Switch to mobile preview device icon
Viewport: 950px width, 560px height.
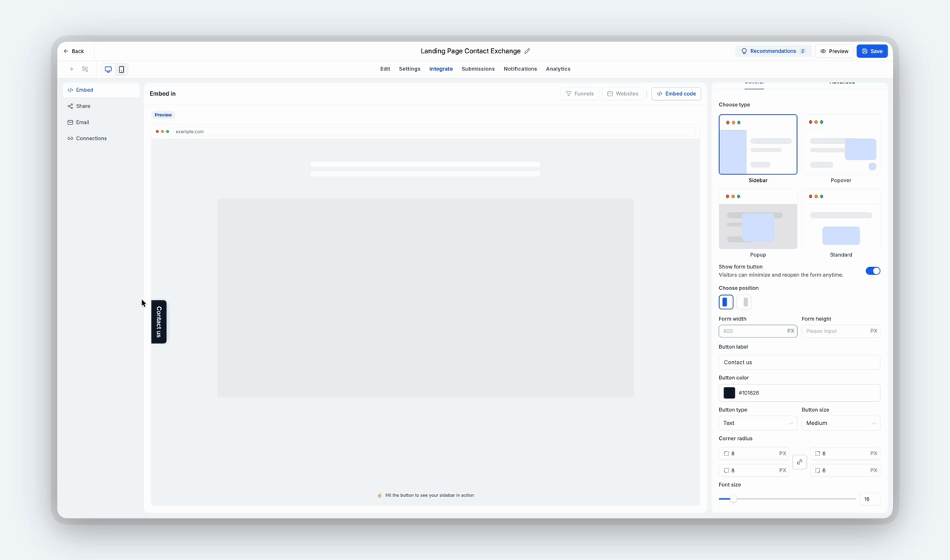[x=122, y=70]
